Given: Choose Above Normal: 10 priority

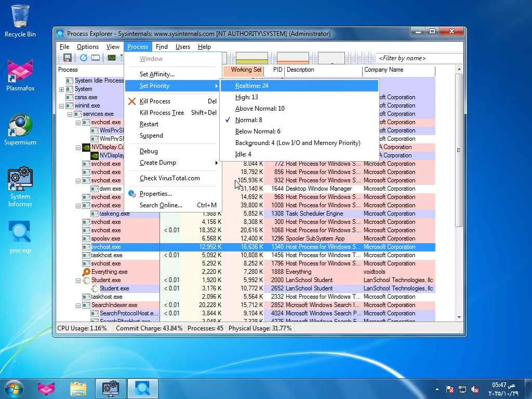Looking at the screenshot, I should (299, 109).
